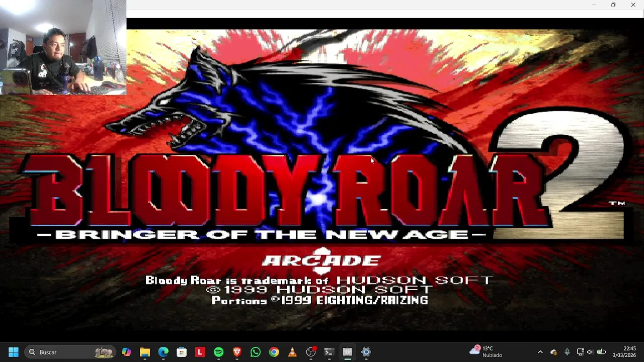Open the clock showing 22:45 3/03/2026
This screenshot has width=644, height=362.
coord(624,352)
